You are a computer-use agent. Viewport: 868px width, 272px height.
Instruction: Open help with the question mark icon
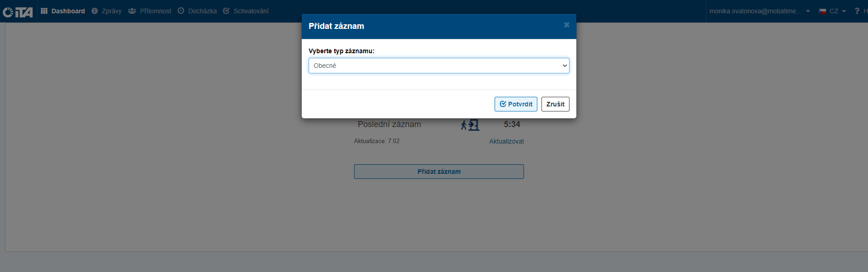click(x=857, y=11)
